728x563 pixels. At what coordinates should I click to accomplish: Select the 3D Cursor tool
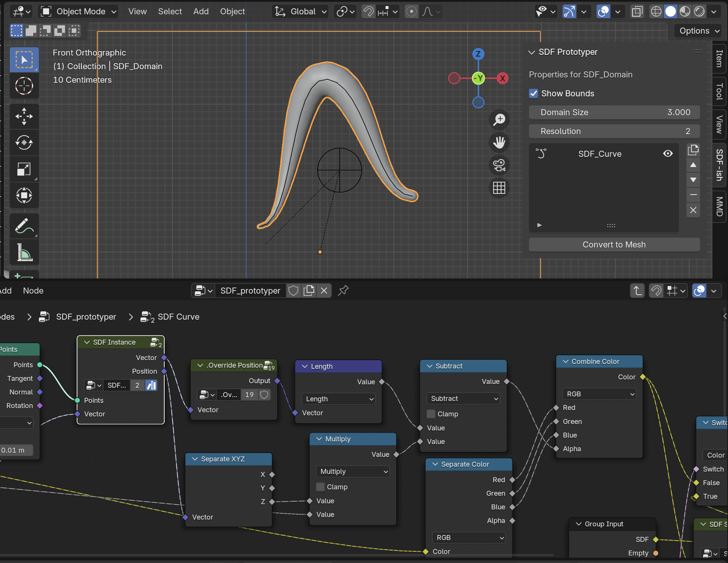24,86
